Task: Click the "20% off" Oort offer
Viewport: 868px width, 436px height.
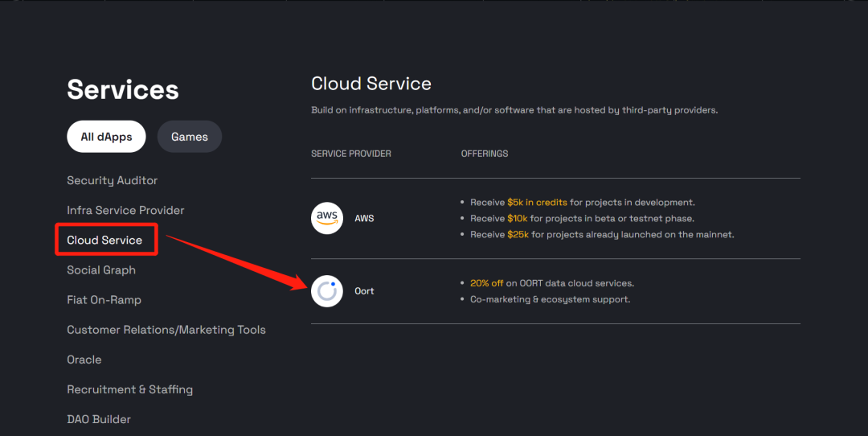Action: coord(487,283)
